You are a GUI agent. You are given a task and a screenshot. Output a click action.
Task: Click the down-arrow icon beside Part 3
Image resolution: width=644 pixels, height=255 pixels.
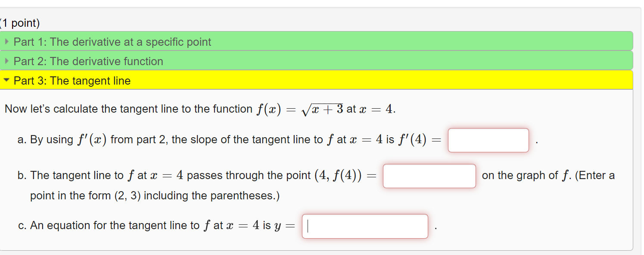[x=6, y=80]
